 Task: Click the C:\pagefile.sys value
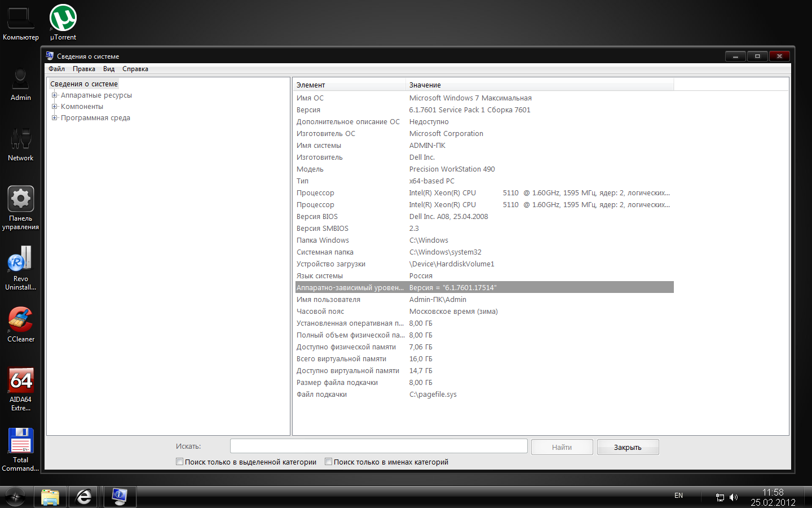(x=433, y=394)
